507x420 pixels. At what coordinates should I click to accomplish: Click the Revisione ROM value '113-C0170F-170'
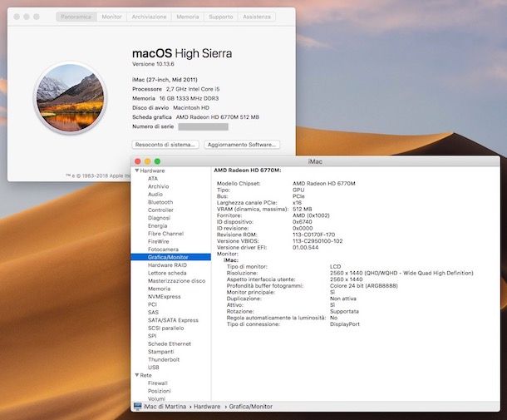coord(313,235)
